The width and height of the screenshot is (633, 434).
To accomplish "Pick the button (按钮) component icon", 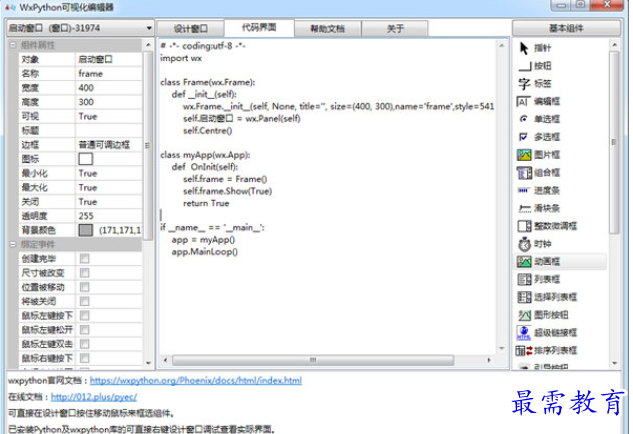I will click(x=524, y=66).
